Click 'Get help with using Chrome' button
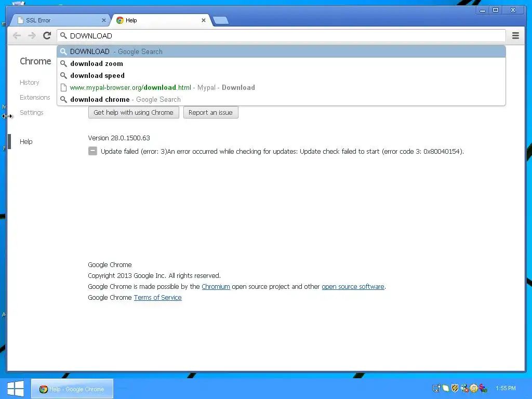 pos(134,112)
